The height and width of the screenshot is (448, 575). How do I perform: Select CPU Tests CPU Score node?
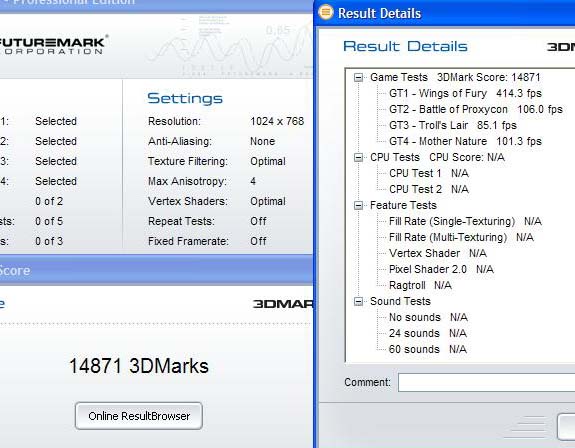coord(437,157)
